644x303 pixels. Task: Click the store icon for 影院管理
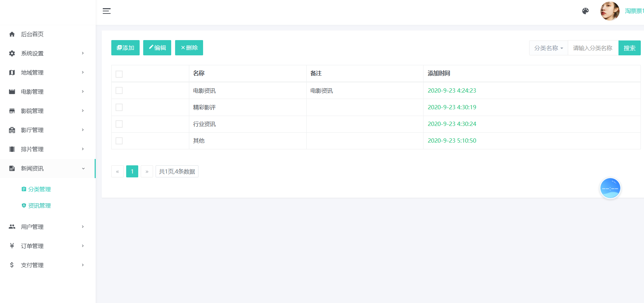12,111
